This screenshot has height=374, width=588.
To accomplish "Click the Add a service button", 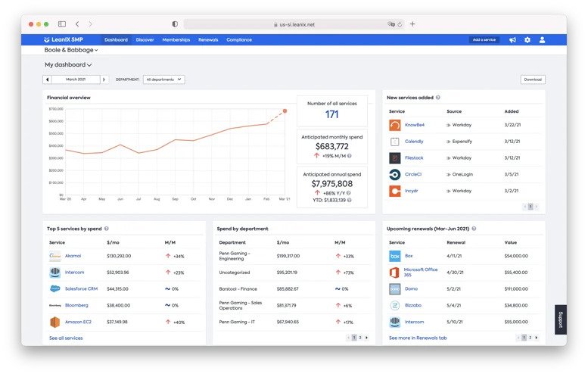I will (484, 40).
